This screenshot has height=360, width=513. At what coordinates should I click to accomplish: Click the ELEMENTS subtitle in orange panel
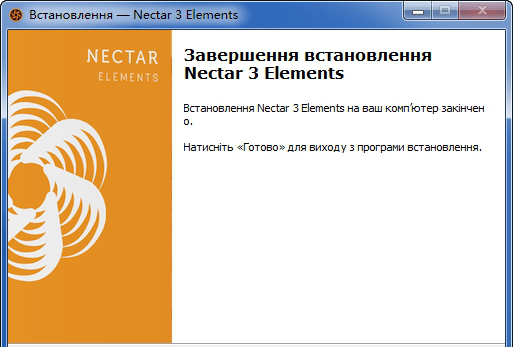(128, 77)
